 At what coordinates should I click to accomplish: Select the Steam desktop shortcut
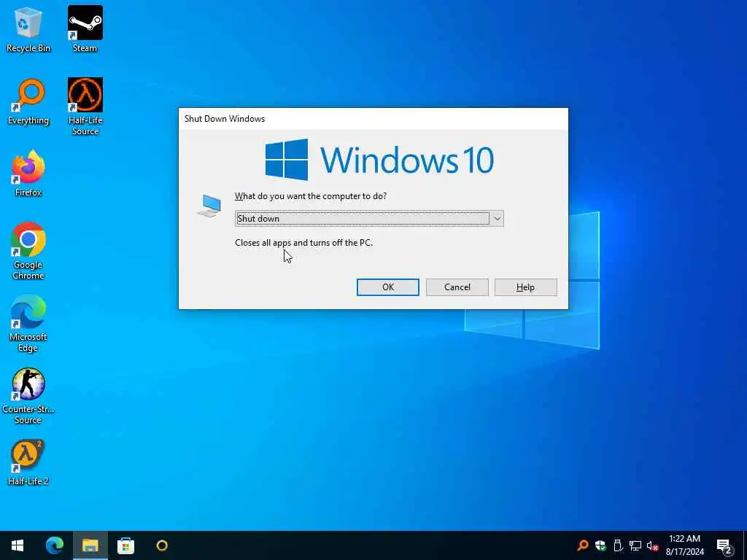(x=85, y=28)
